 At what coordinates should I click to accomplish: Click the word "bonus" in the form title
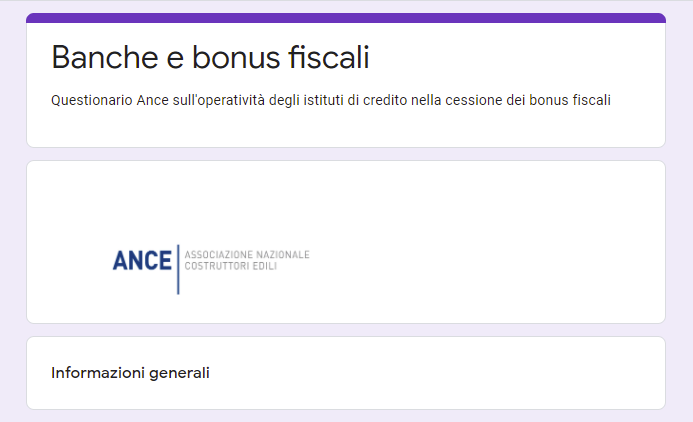[x=236, y=57]
